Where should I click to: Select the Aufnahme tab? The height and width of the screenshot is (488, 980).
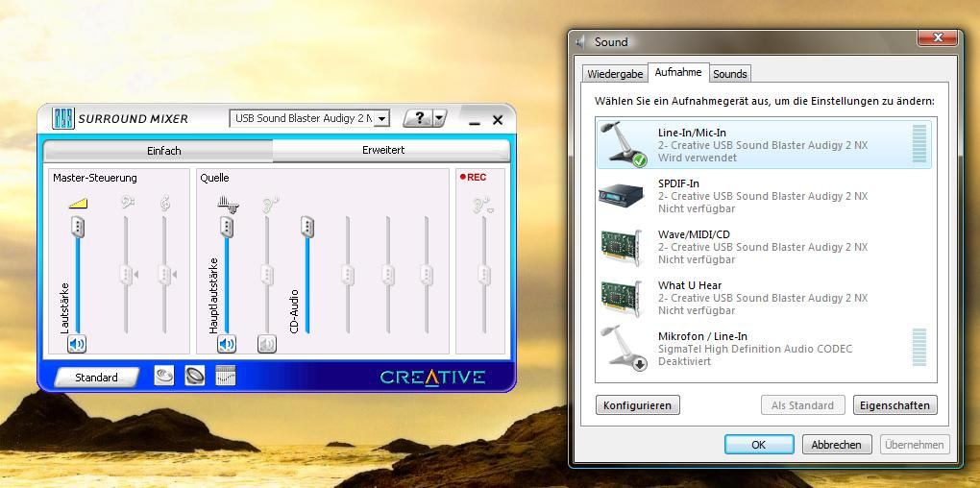point(678,72)
